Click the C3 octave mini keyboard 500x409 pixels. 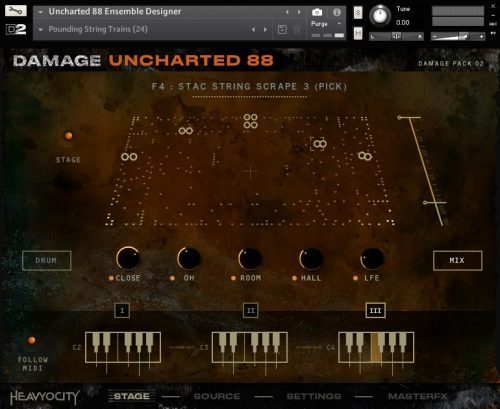click(250, 347)
